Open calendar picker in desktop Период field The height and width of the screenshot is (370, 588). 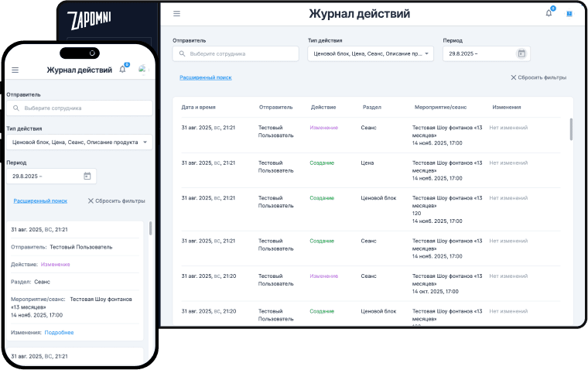pos(521,53)
